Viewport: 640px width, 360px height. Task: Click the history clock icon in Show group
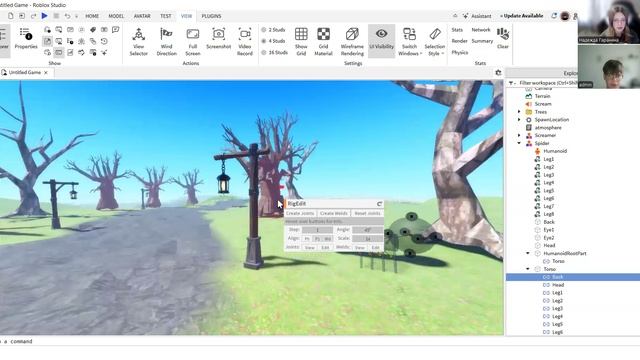point(104,41)
